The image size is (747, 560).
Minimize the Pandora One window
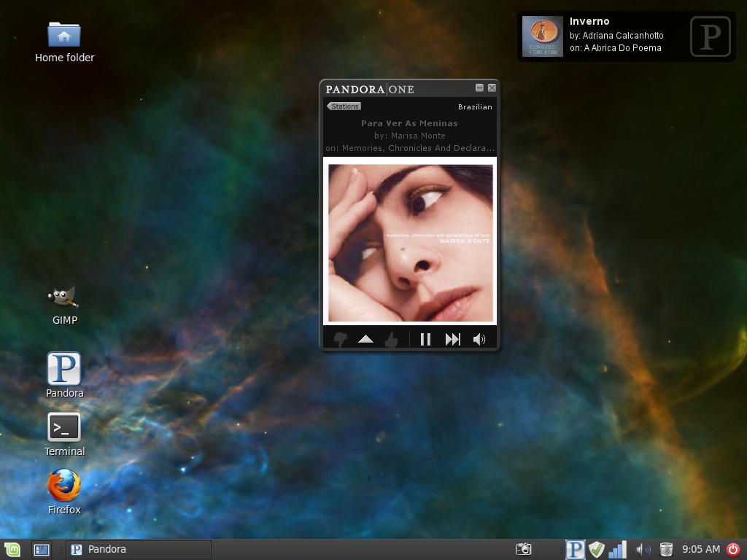[x=480, y=87]
